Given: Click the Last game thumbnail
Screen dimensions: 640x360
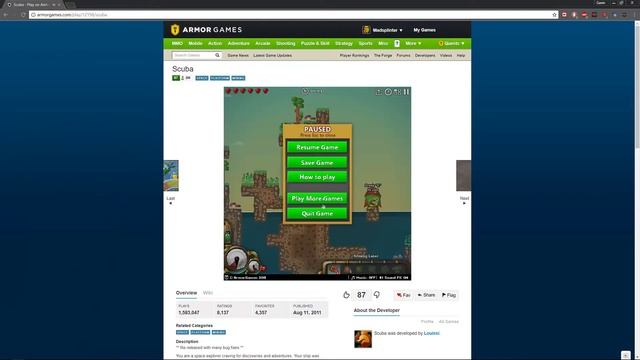Looking at the screenshot, I should pyautogui.click(x=171, y=176).
